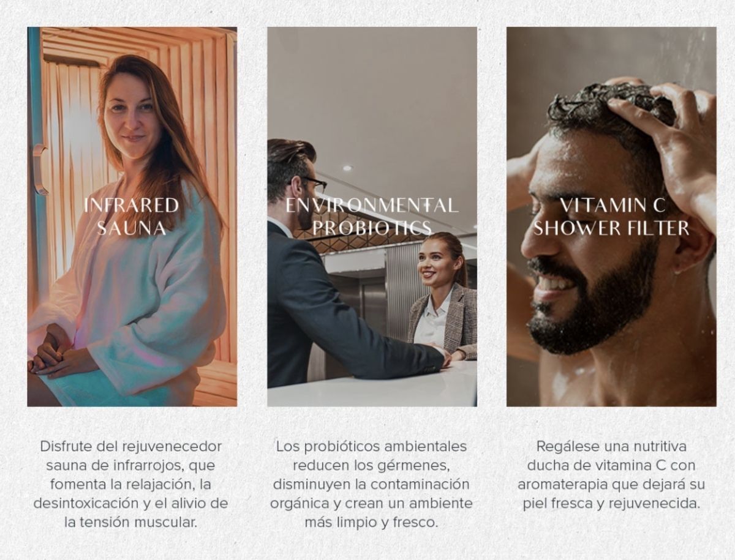Click the SHOWER FILTER text line
The height and width of the screenshot is (560, 735).
(611, 228)
